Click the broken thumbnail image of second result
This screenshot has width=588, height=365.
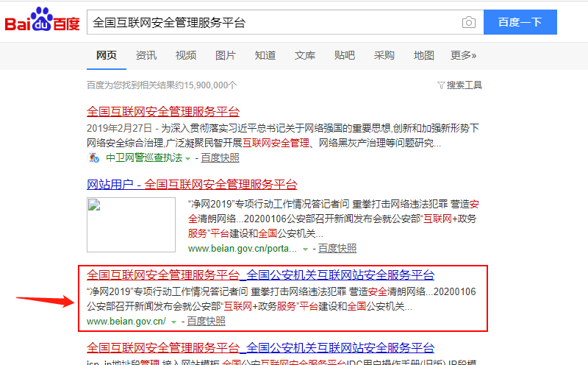click(x=132, y=224)
